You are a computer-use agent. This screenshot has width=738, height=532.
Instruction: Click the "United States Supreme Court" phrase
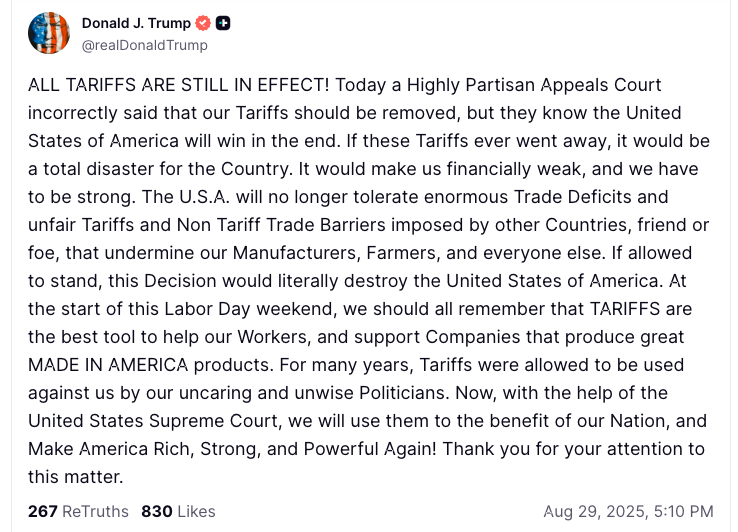click(x=153, y=421)
